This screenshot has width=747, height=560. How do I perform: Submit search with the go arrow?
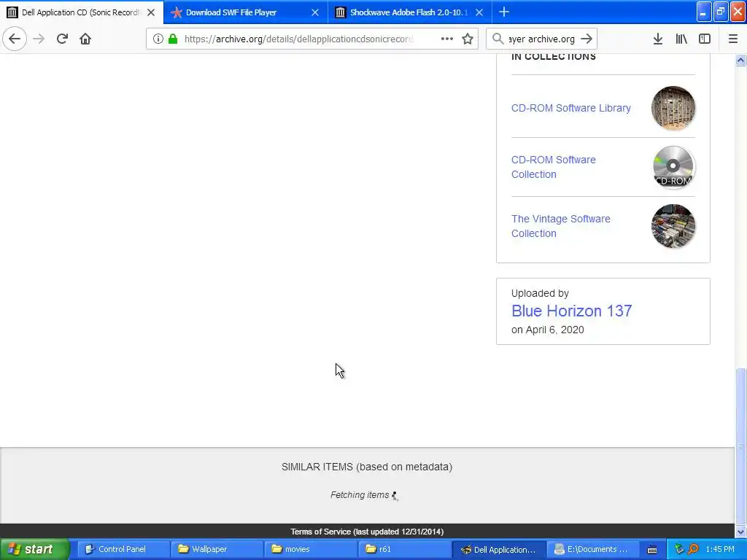tap(587, 39)
